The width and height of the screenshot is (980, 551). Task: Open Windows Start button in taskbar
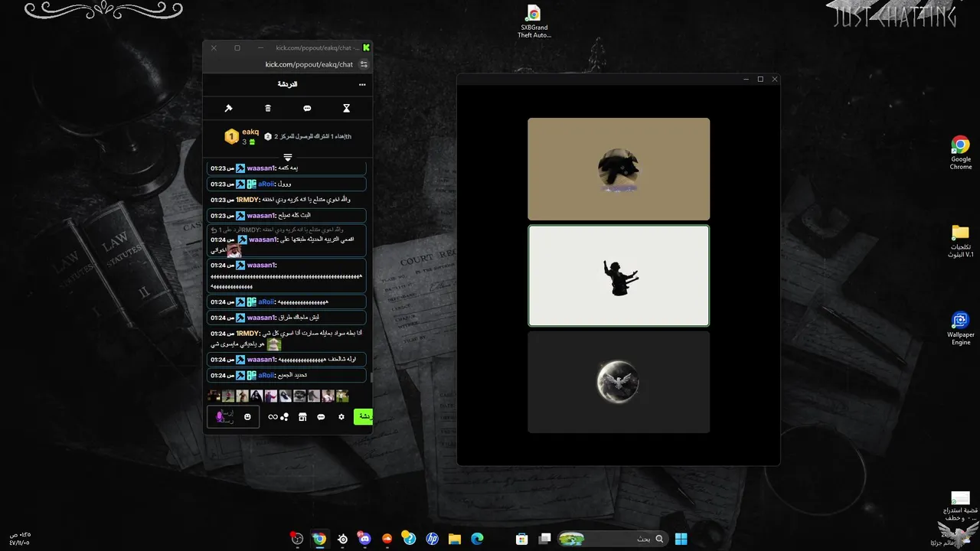click(681, 539)
